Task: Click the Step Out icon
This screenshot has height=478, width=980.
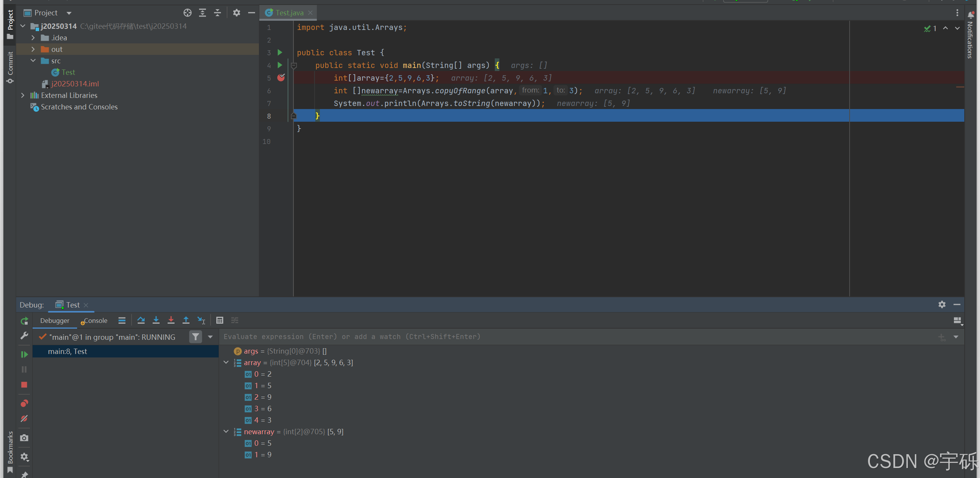Action: coord(186,320)
